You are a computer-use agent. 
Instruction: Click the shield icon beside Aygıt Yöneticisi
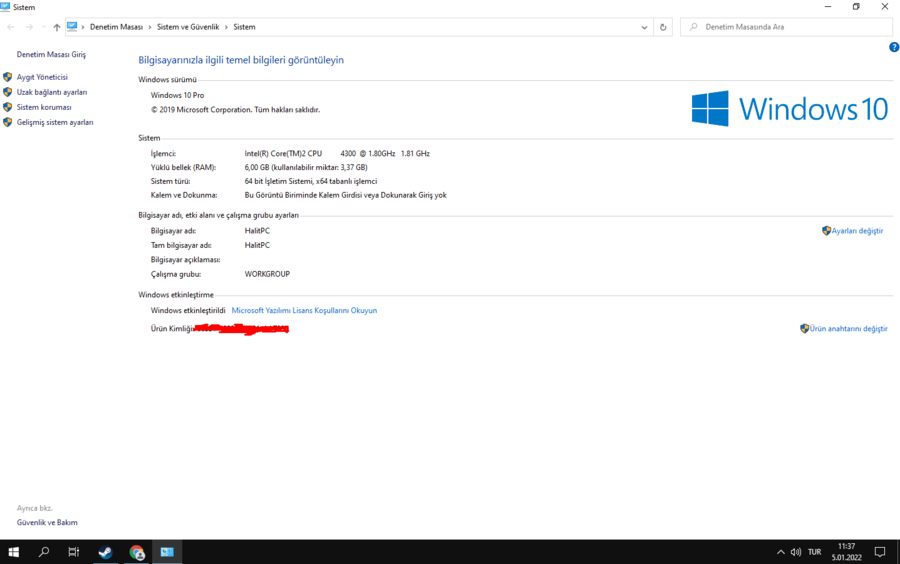click(7, 77)
